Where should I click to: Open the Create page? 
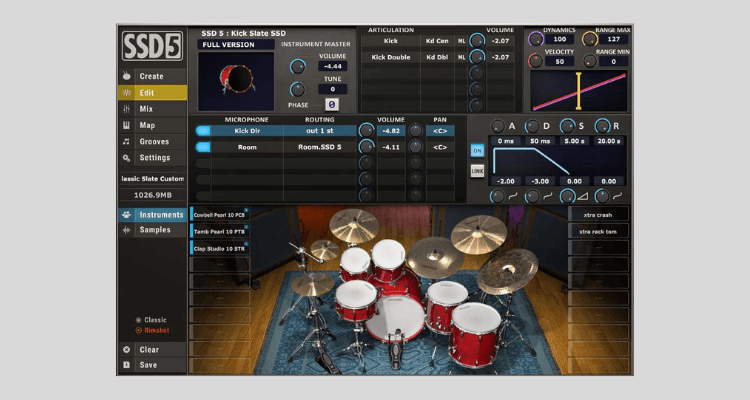153,76
